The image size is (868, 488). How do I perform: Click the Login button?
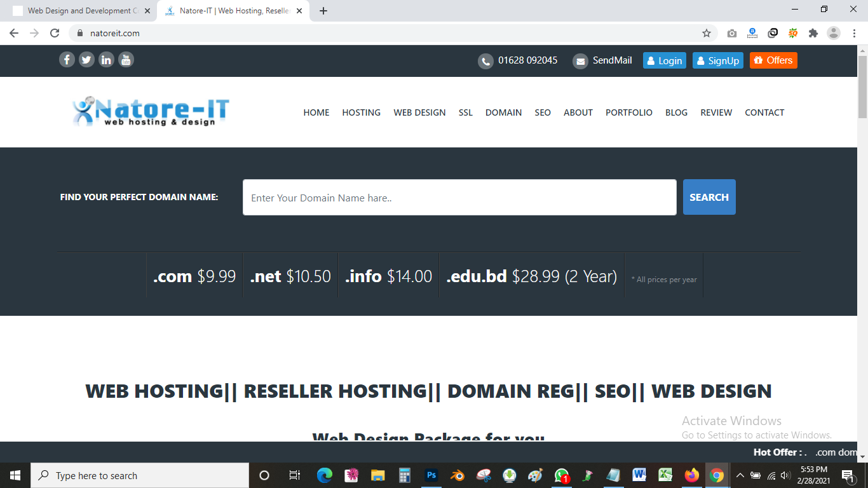click(665, 60)
